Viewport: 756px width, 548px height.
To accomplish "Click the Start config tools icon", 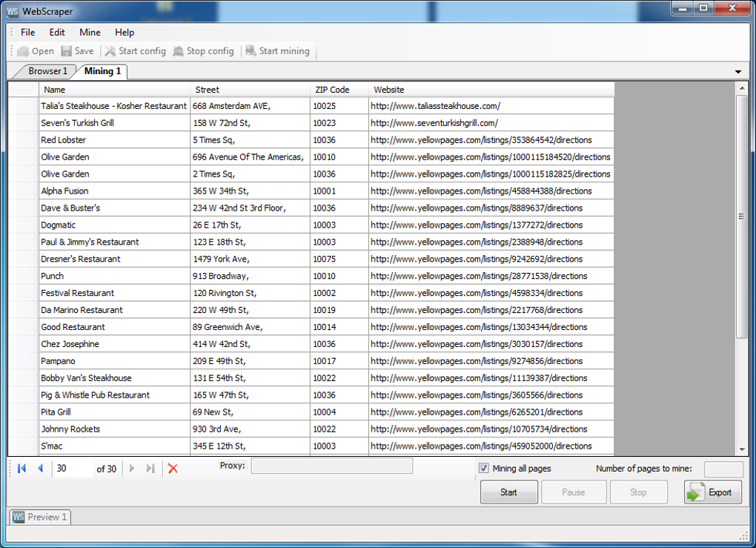I will point(110,51).
